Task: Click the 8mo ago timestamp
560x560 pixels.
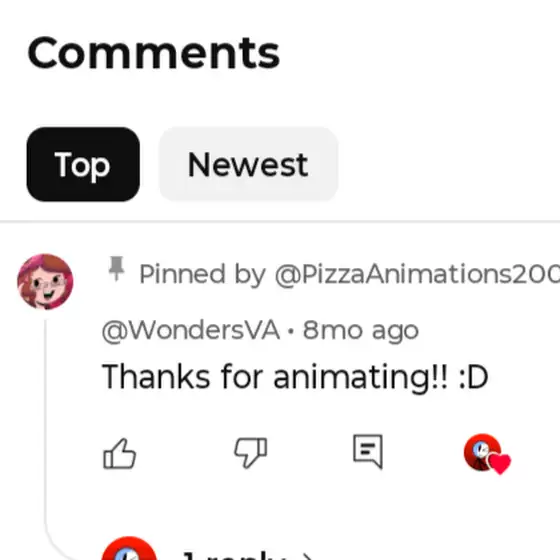Action: click(361, 330)
